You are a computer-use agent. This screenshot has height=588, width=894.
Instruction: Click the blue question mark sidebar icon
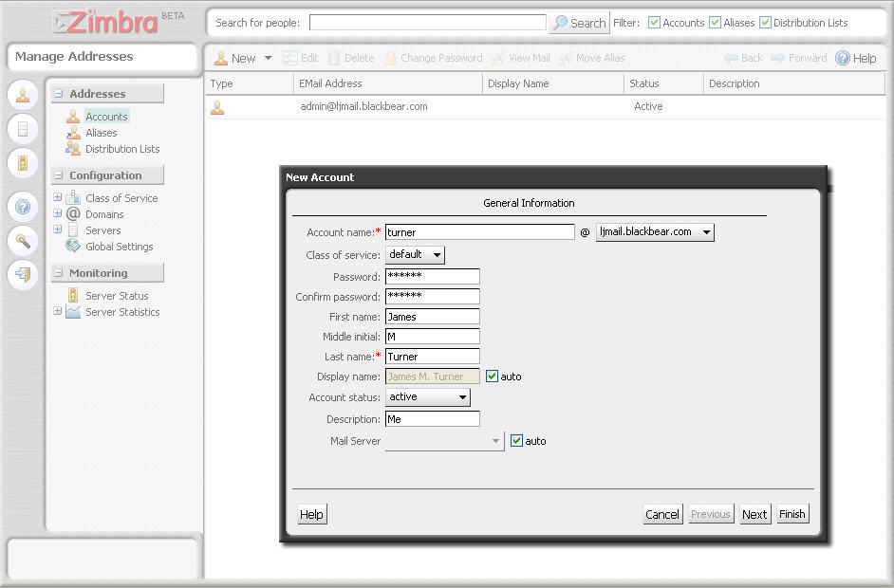point(24,207)
